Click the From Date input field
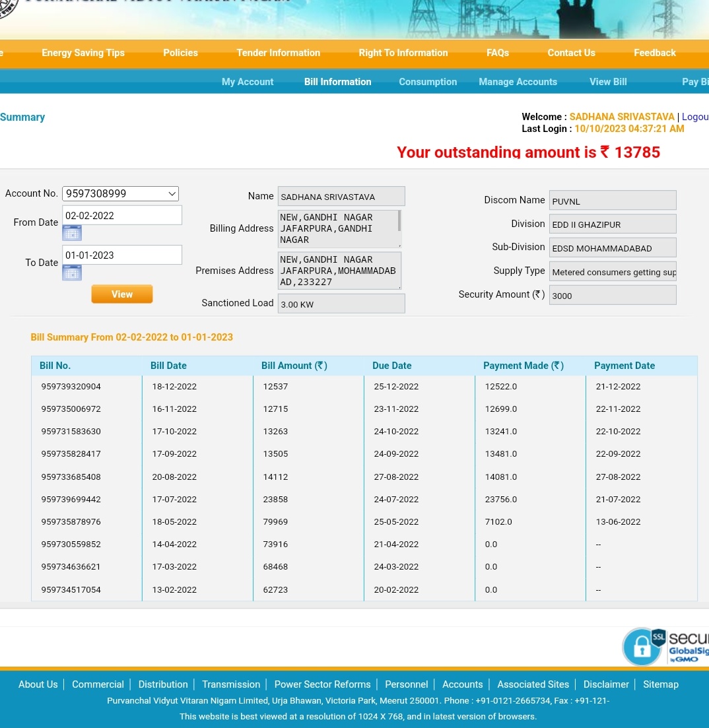This screenshot has height=728, width=709. pos(121,215)
